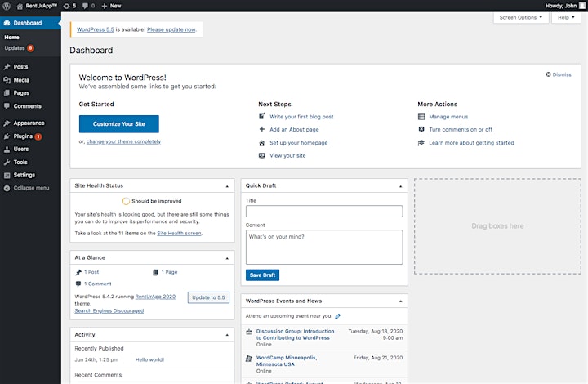Collapse the Quick Draft panel
The height and width of the screenshot is (384, 588).
pos(400,186)
